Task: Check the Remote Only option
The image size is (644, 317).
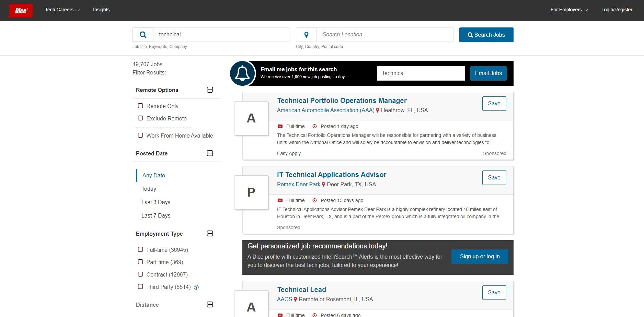Action: coord(140,106)
